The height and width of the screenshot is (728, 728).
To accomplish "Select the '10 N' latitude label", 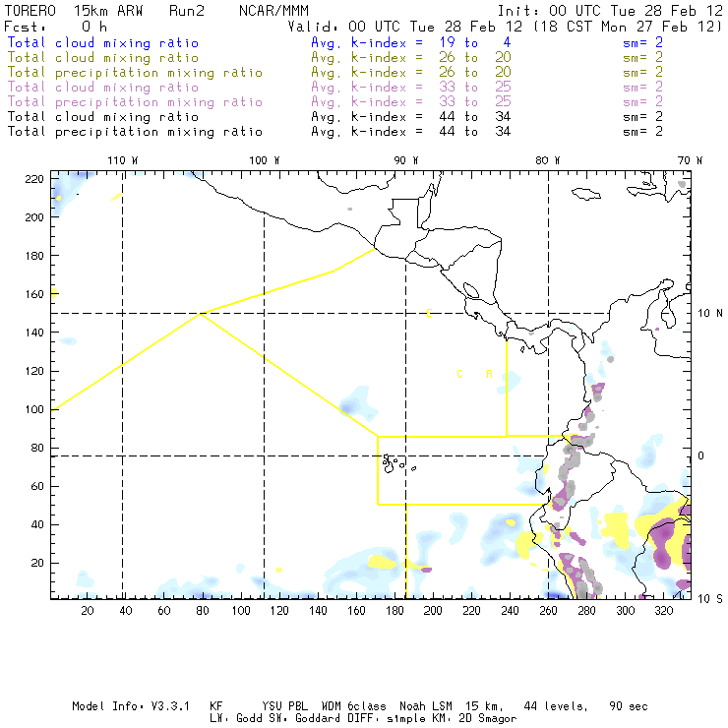I will [710, 314].
